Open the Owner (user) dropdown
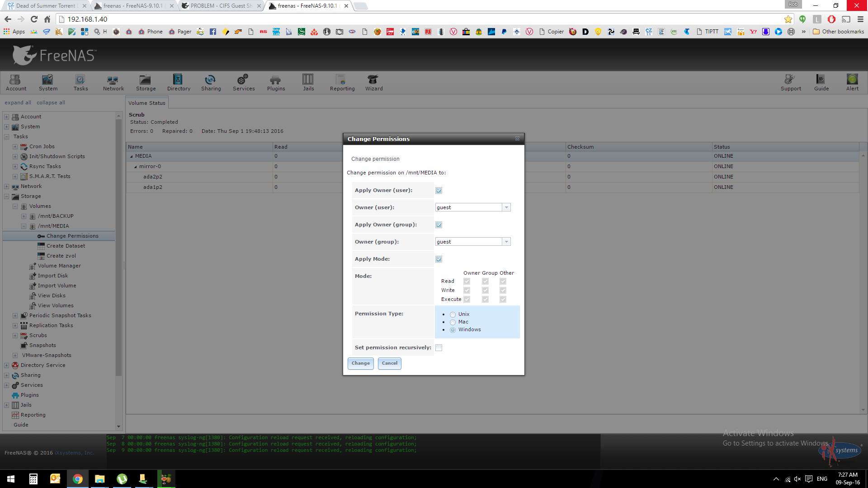This screenshot has width=868, height=488. (x=506, y=207)
